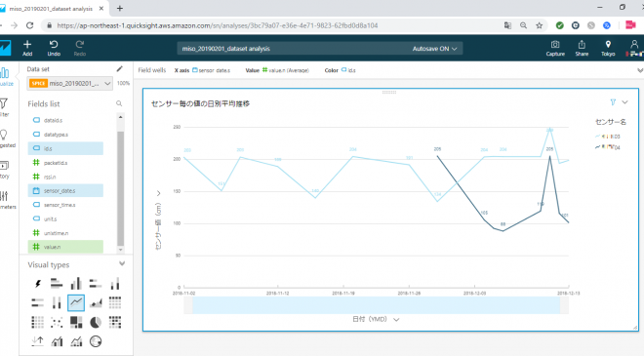The image size is (644, 356).
Task: Select the tree map visual type
Action: pos(76,322)
